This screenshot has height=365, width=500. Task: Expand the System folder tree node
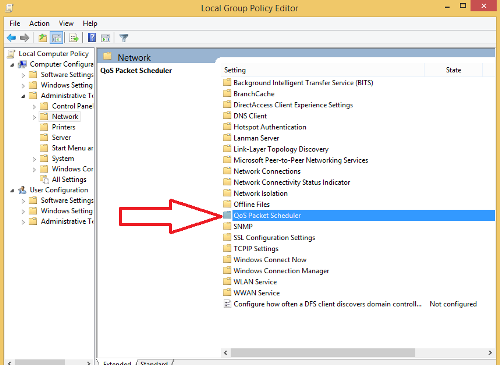point(34,159)
